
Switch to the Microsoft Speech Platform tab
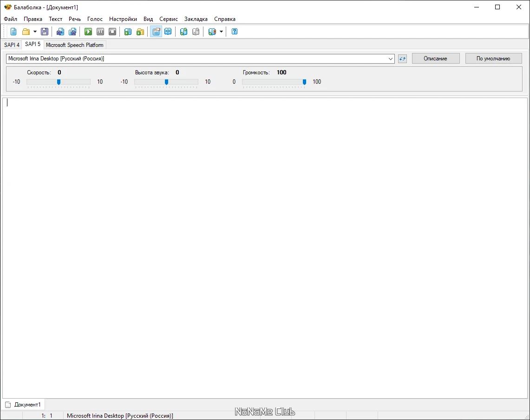[74, 45]
